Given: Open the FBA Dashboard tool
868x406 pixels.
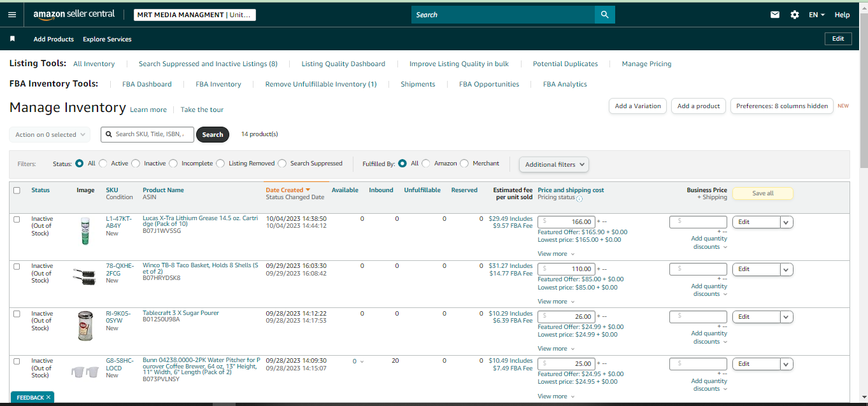Looking at the screenshot, I should [146, 84].
